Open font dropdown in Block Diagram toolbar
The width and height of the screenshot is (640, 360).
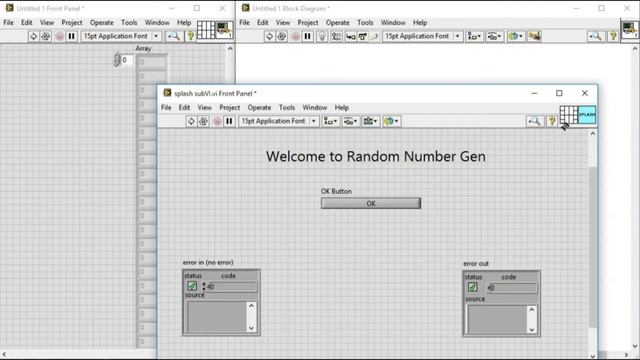pos(422,36)
